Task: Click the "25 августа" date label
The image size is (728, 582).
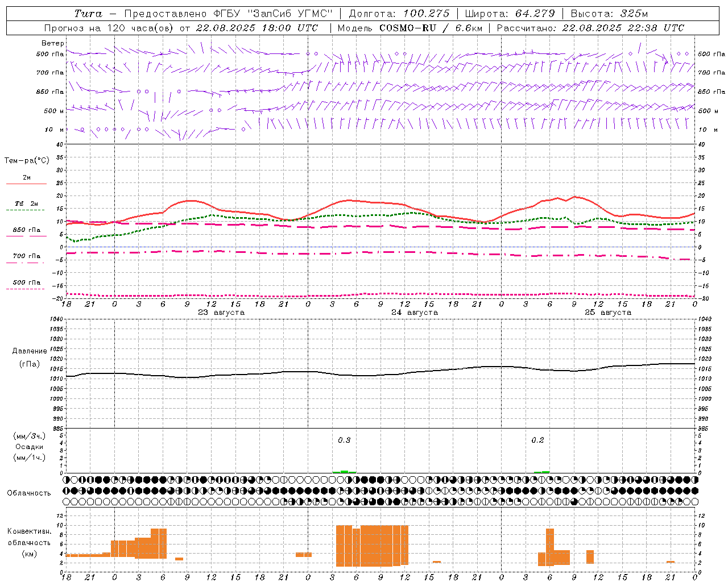Action: (608, 313)
